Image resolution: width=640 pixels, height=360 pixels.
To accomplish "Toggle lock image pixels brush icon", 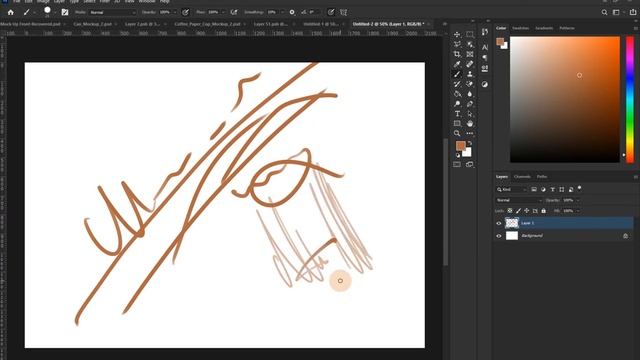I will pyautogui.click(x=518, y=211).
